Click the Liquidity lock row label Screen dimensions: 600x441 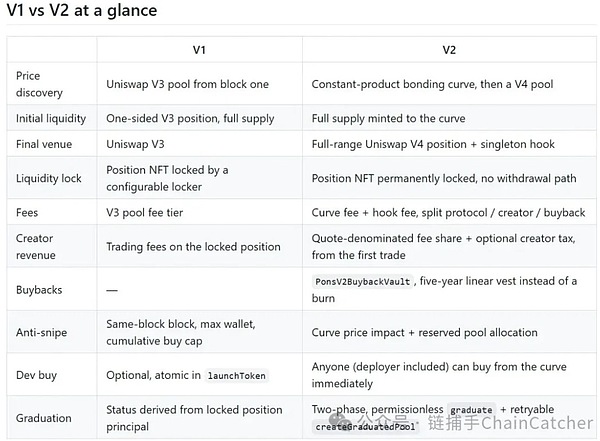(x=49, y=178)
